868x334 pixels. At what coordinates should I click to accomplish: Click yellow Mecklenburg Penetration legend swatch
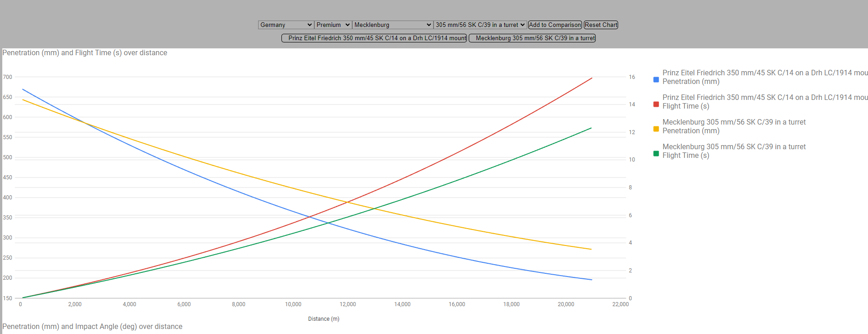tap(656, 129)
